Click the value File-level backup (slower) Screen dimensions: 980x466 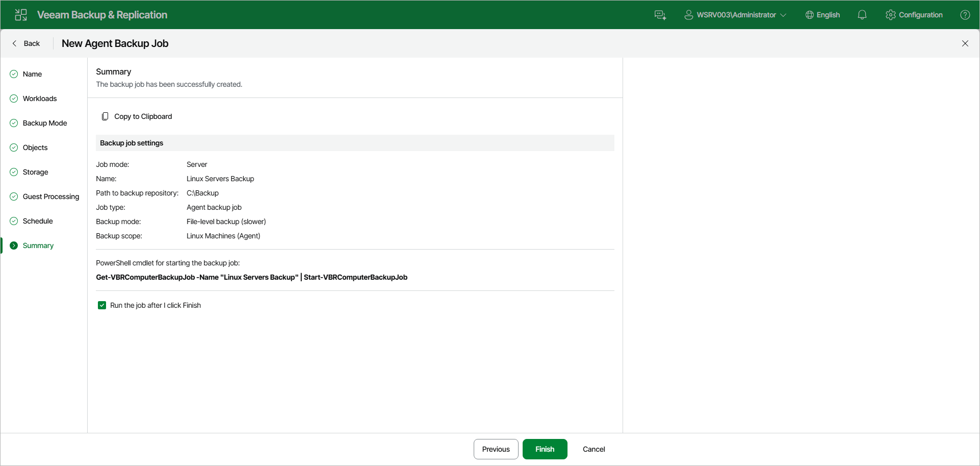(226, 222)
